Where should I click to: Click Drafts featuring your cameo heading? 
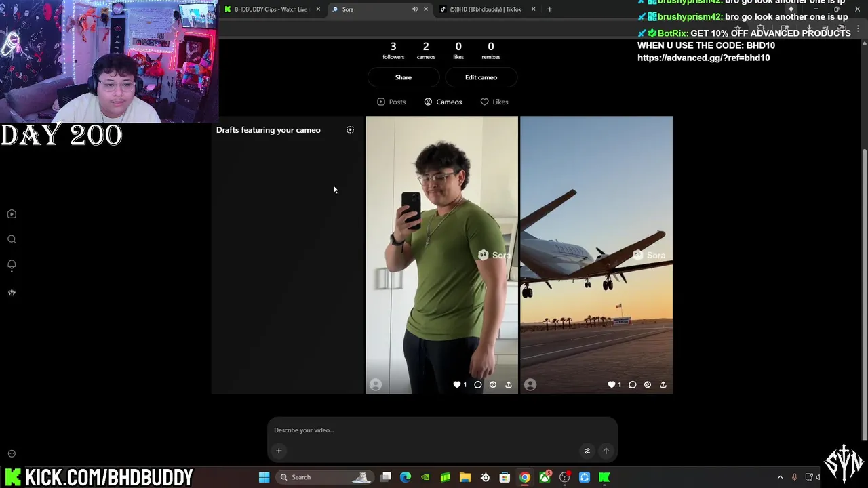269,130
